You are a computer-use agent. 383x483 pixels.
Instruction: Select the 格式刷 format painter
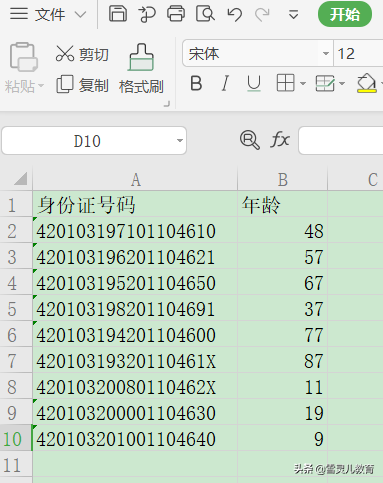(141, 69)
